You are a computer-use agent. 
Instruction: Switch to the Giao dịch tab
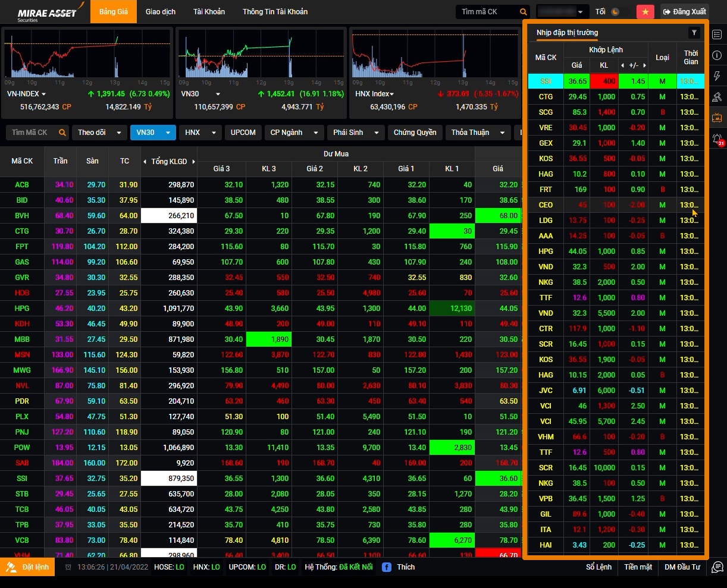coord(161,12)
